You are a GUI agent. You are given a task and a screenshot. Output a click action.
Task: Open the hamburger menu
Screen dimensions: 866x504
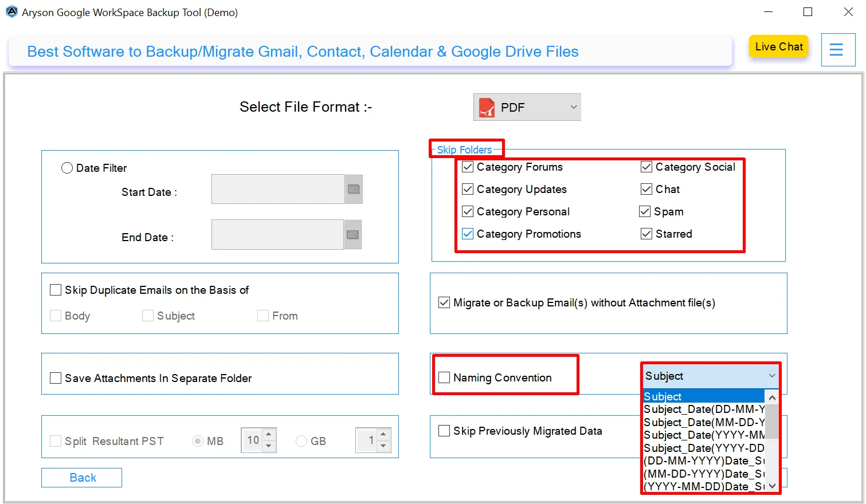coord(837,50)
